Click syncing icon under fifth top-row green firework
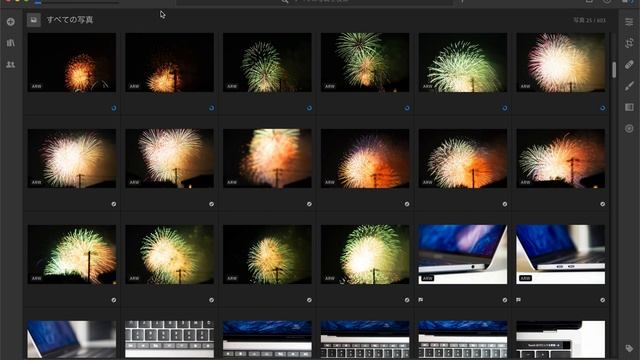The image size is (640, 360). (505, 108)
